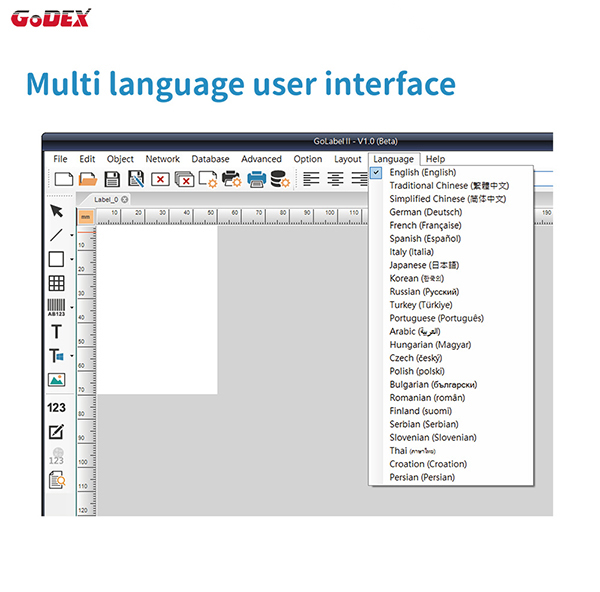Choose Hungarian (Magyar)
Image resolution: width=600 pixels, height=592 pixels.
click(x=451, y=345)
